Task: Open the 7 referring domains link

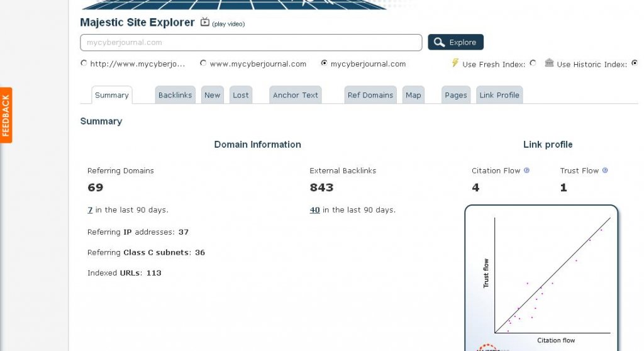Action: 90,209
